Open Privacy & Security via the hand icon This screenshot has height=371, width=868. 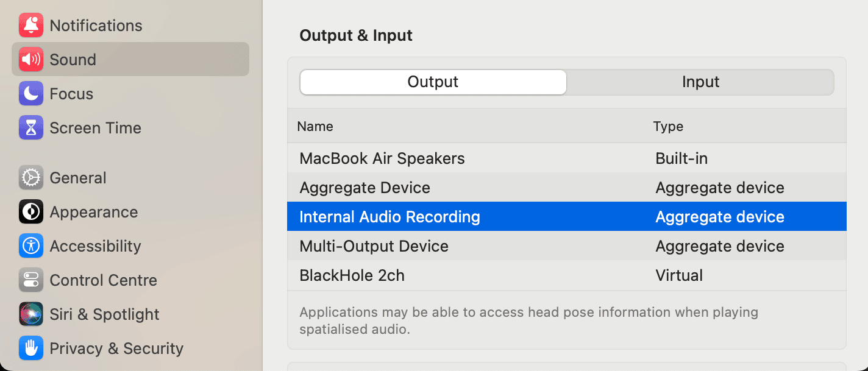click(30, 348)
